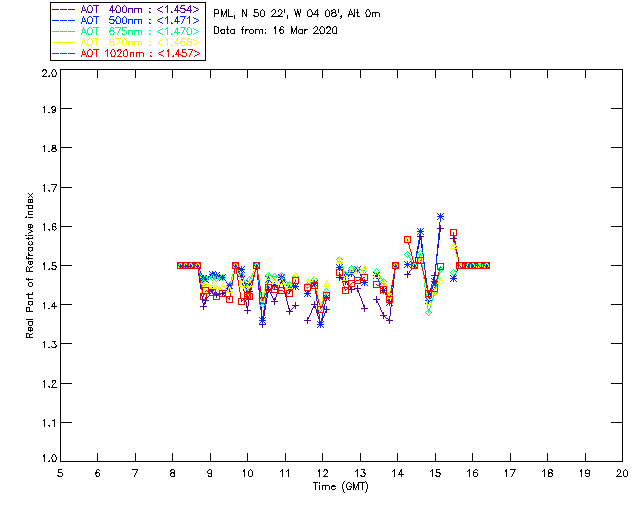Image resolution: width=640 pixels, height=512 pixels.
Task: Click the AOT 675nm legend entry
Action: pos(126,31)
